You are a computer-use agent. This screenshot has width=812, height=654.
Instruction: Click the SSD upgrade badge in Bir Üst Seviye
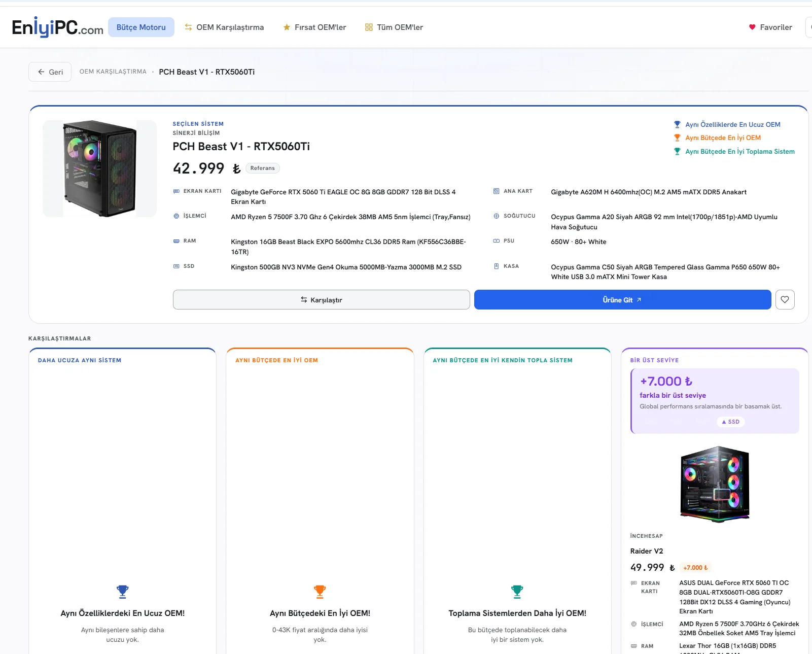pyautogui.click(x=731, y=422)
